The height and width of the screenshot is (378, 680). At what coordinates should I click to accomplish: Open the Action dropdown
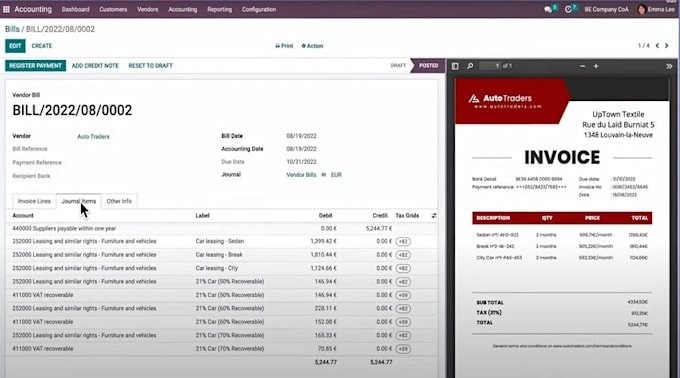click(x=312, y=46)
